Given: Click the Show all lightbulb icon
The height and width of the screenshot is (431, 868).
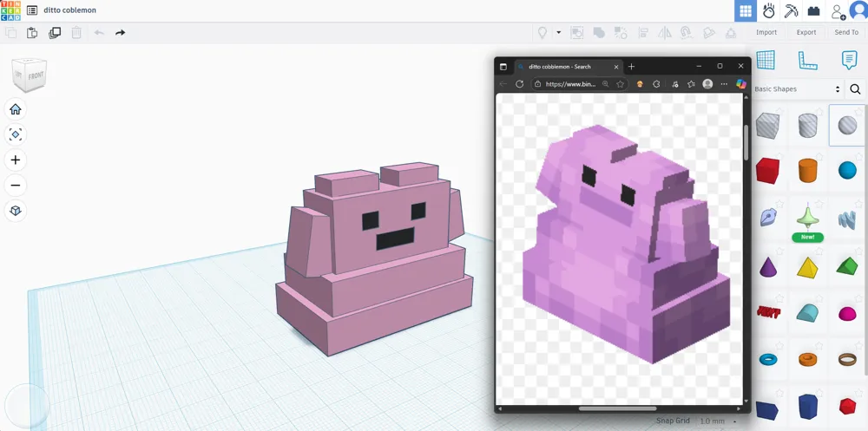Looking at the screenshot, I should [x=542, y=33].
